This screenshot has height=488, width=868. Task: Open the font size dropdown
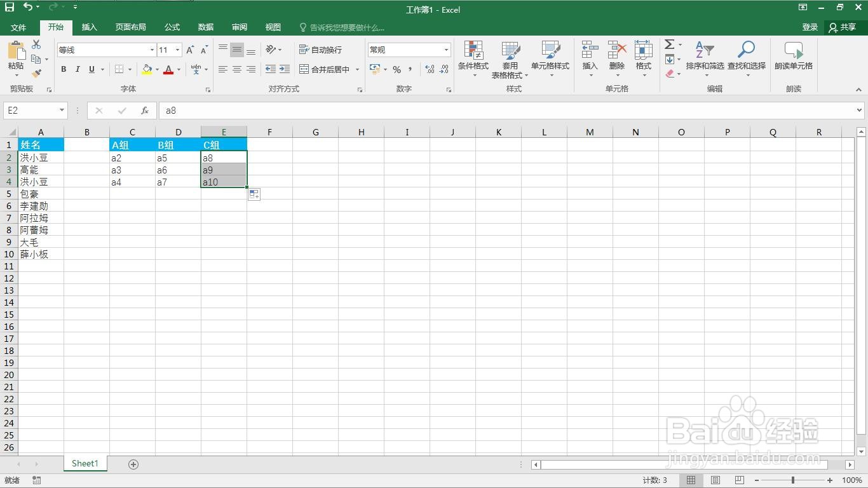(x=178, y=50)
